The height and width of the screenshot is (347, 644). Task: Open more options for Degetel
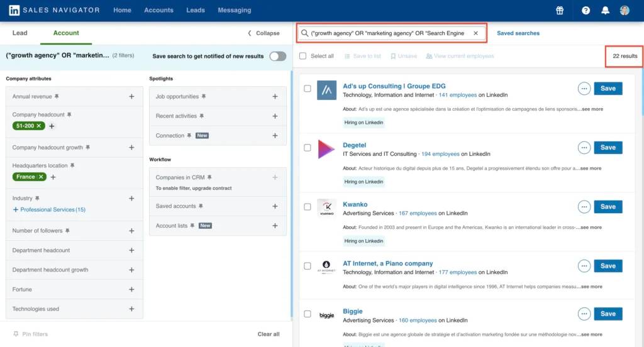pos(584,148)
